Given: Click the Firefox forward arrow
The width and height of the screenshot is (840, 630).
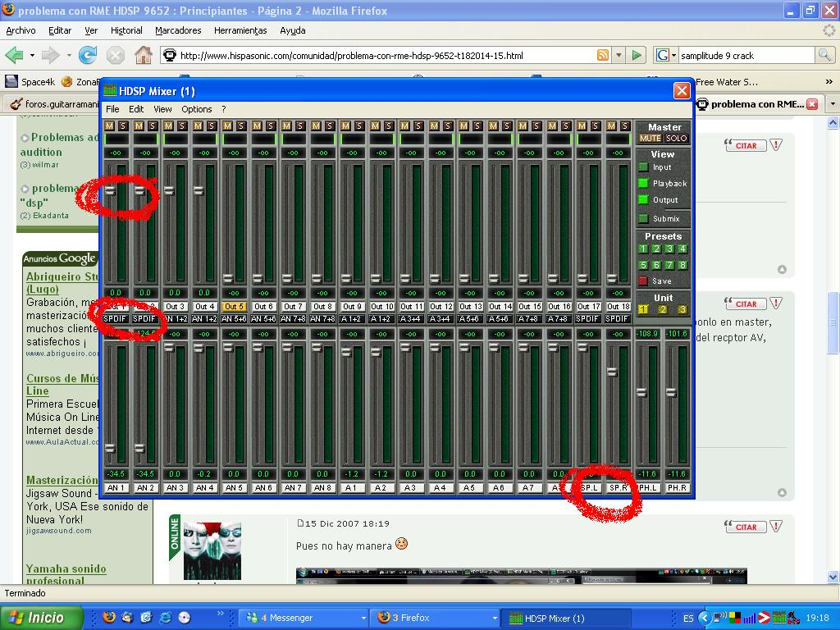Looking at the screenshot, I should [x=50, y=55].
